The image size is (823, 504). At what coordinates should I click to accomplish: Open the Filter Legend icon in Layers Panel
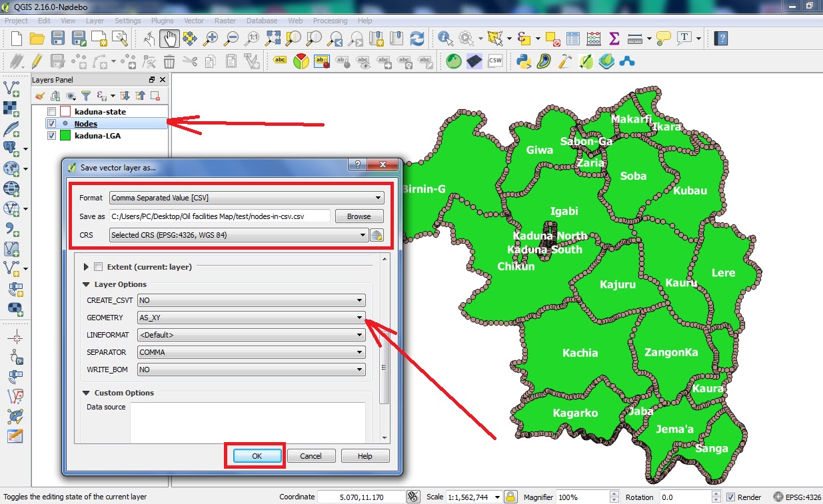85,95
